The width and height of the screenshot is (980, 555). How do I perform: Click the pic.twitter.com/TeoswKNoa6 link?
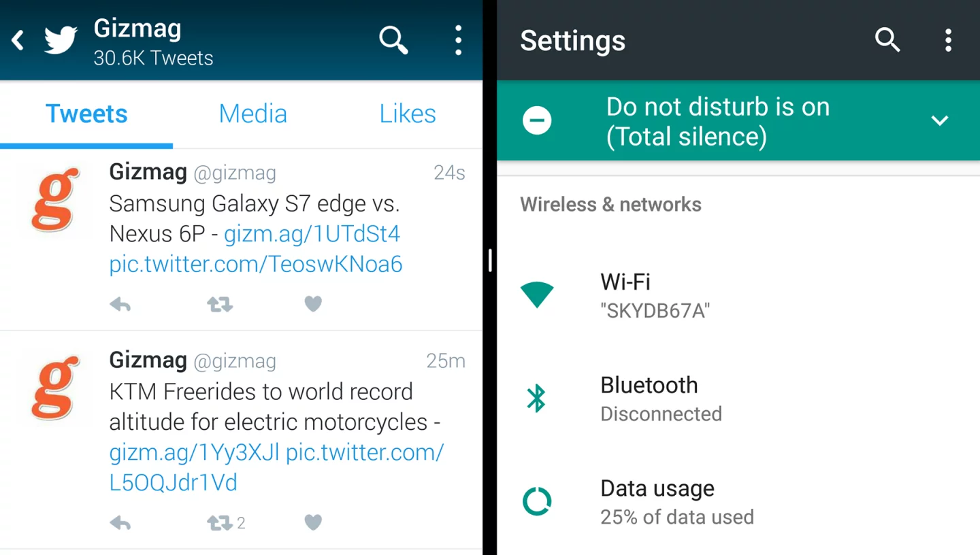click(255, 264)
